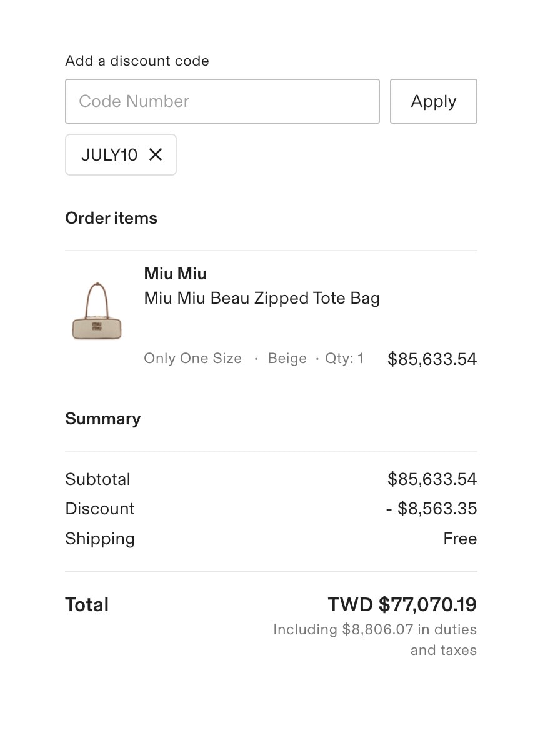Click the Summary heading
This screenshot has height=730, width=560.
click(x=103, y=419)
